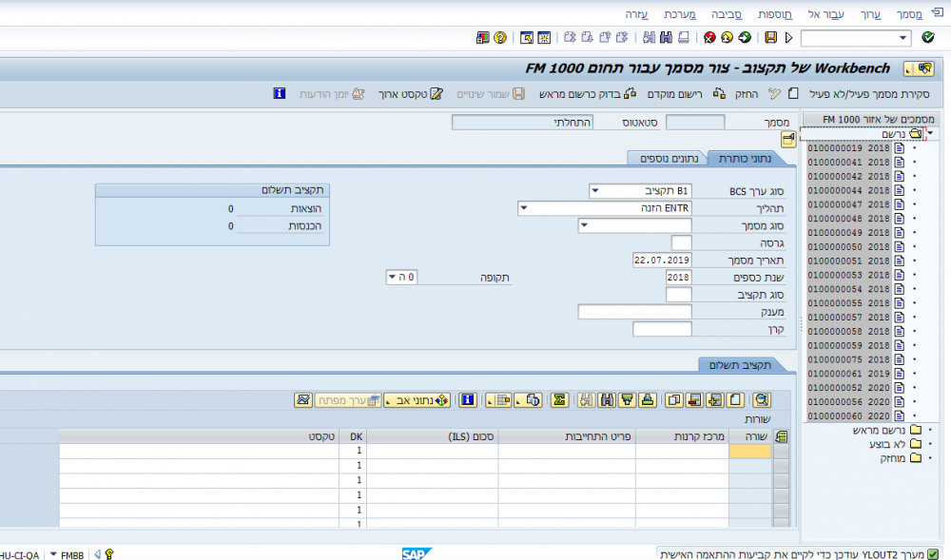Viewport: 951px width, 560px height.
Task: Open the מסמך menu
Action: click(909, 14)
